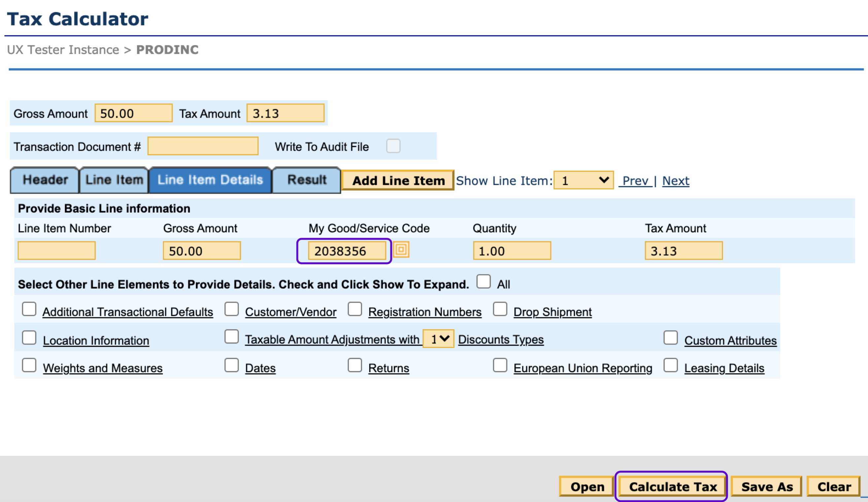868x502 pixels.
Task: Expand the Discounts Types count dropdown
Action: tap(438, 339)
